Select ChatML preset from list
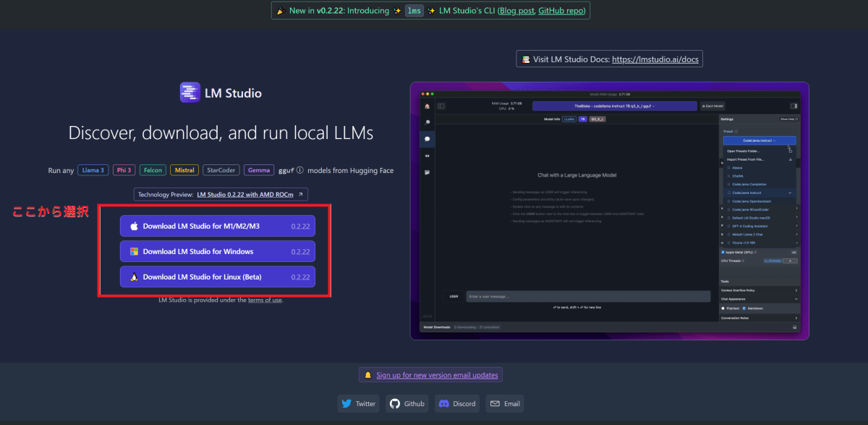868x425 pixels. pos(759,176)
